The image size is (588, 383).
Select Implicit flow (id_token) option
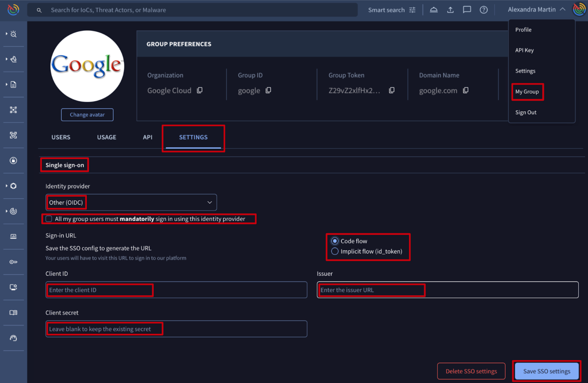pos(334,251)
